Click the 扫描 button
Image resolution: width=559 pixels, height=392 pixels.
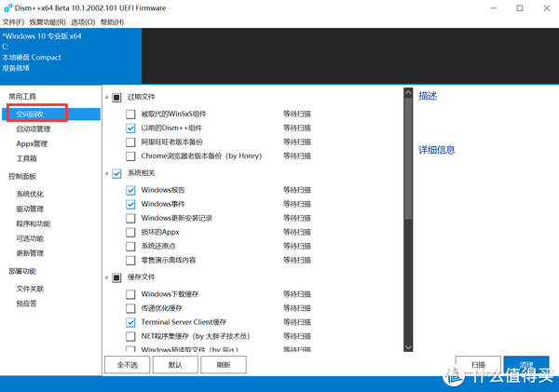[x=478, y=365]
